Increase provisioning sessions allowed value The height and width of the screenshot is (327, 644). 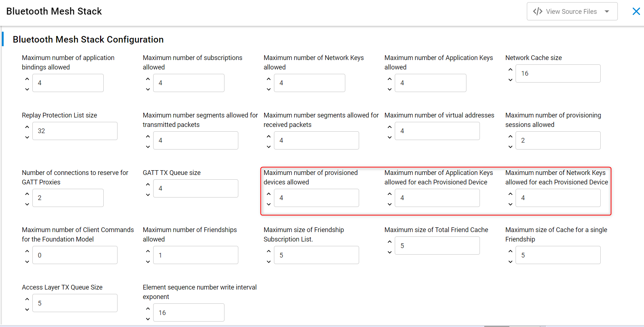pos(510,136)
